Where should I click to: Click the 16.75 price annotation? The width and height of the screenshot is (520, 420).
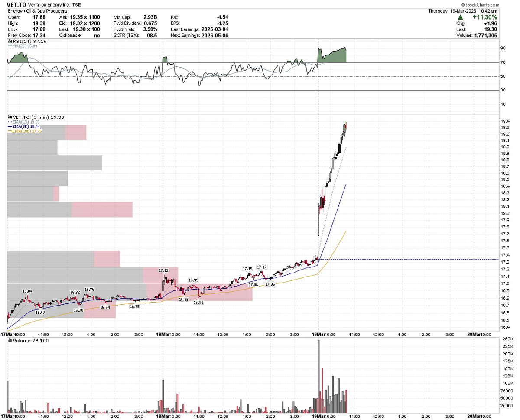(x=134, y=306)
